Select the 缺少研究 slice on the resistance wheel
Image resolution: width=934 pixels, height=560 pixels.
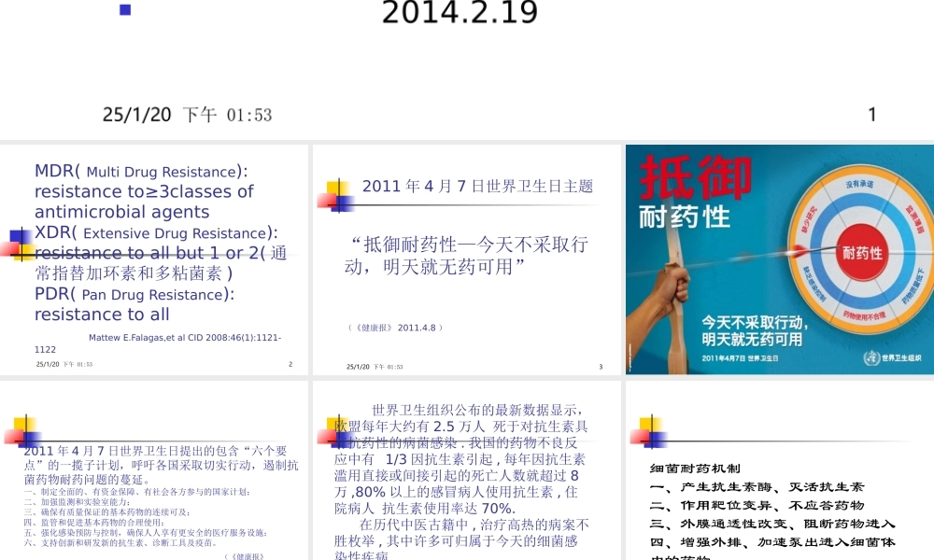(x=809, y=217)
